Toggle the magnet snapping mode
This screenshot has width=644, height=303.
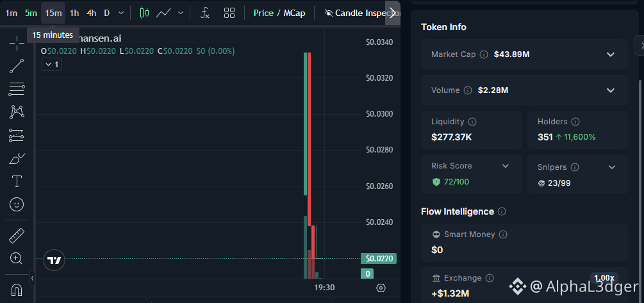[x=17, y=290]
